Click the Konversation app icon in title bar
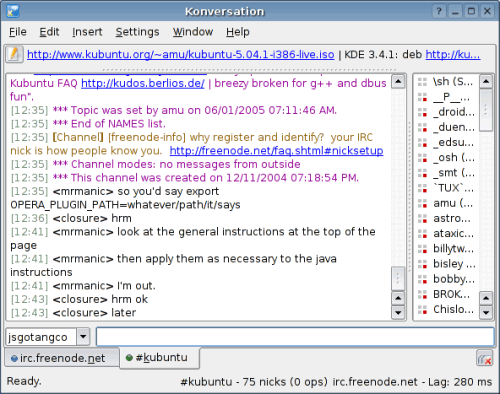Viewport: 500px width, 394px height. click(13, 11)
